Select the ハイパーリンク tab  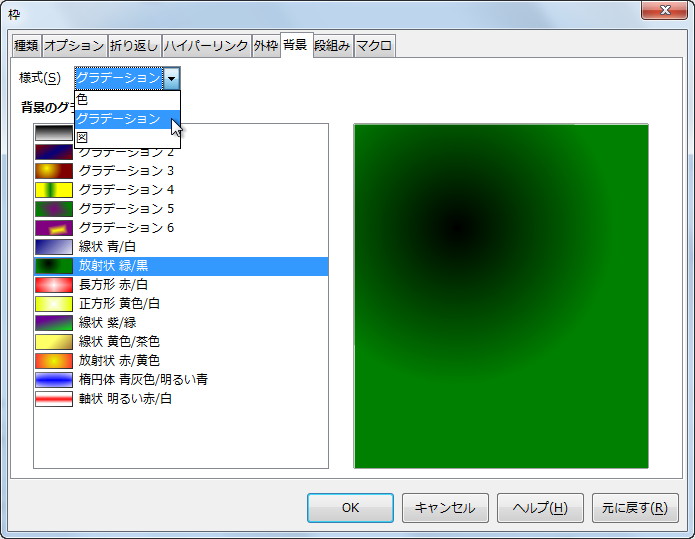(206, 46)
